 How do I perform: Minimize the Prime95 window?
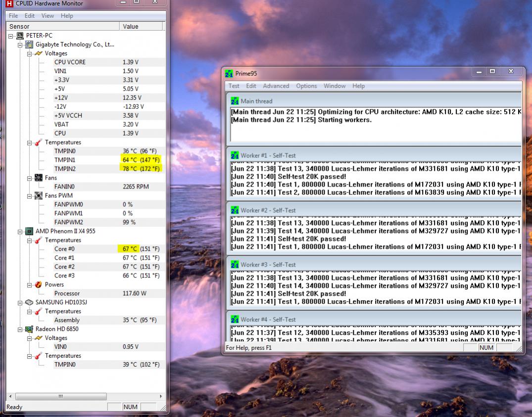tap(479, 71)
